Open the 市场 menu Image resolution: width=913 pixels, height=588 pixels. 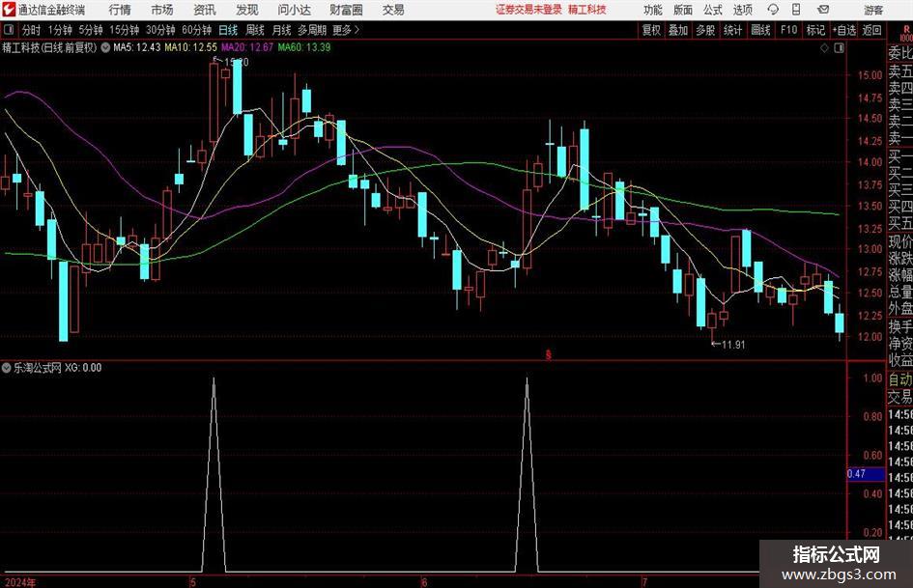click(162, 10)
